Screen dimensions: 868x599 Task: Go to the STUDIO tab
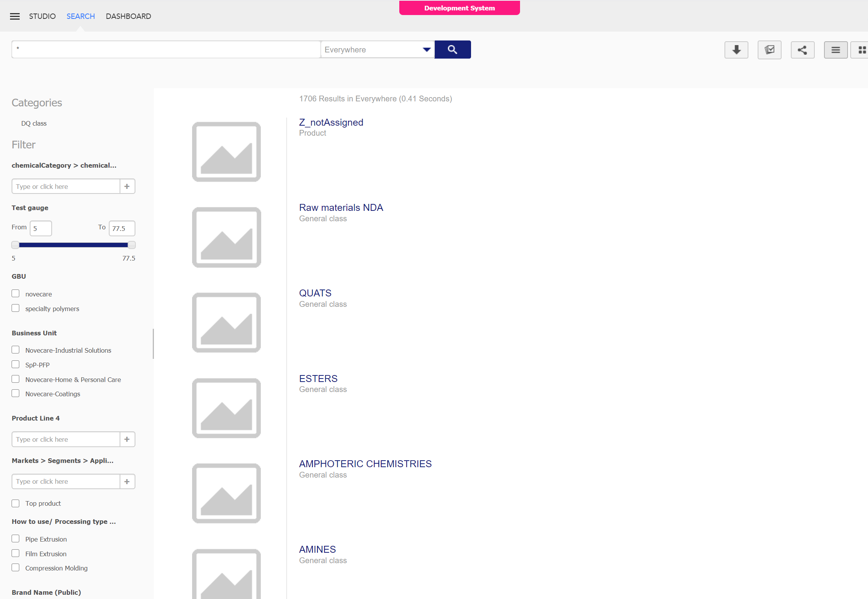point(42,16)
